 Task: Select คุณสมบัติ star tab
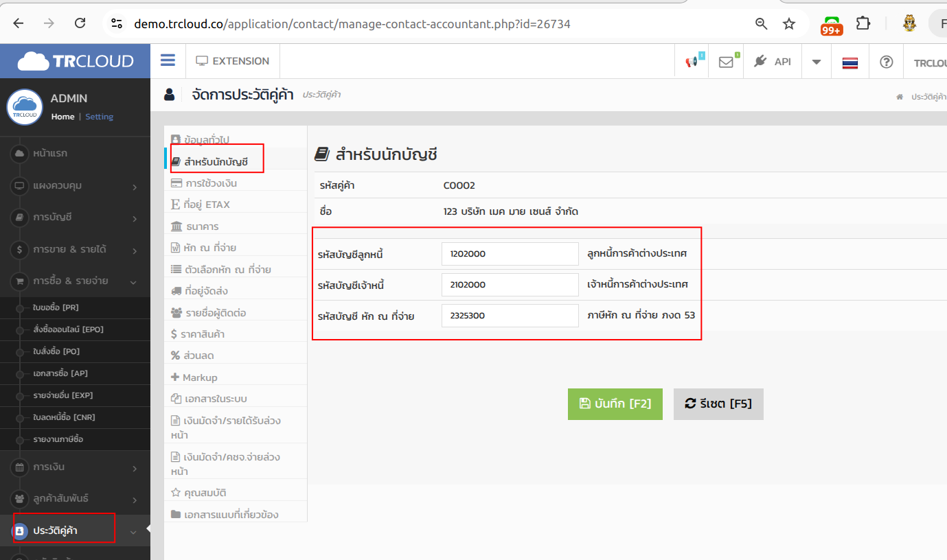tap(236, 493)
